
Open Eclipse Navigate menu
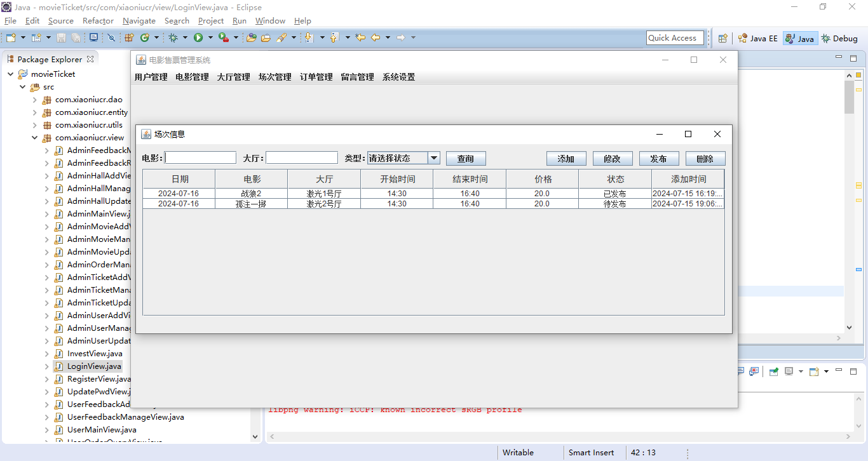coord(139,21)
